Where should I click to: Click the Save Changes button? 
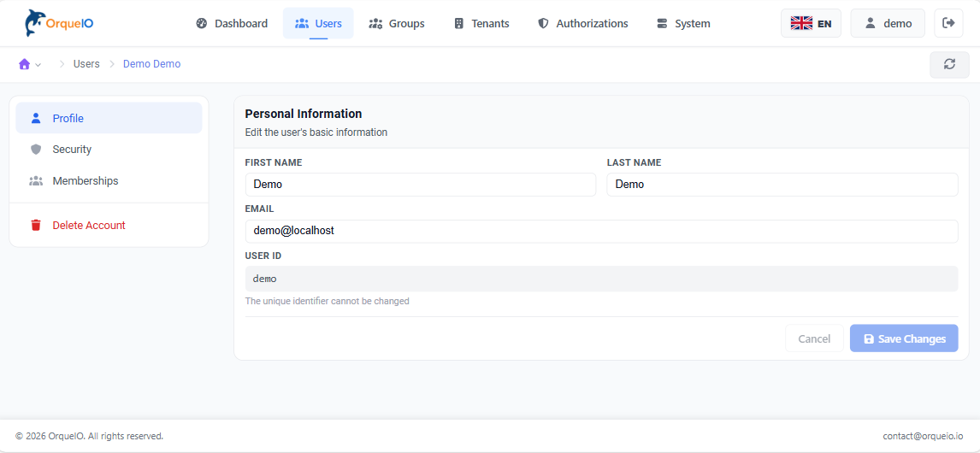904,338
